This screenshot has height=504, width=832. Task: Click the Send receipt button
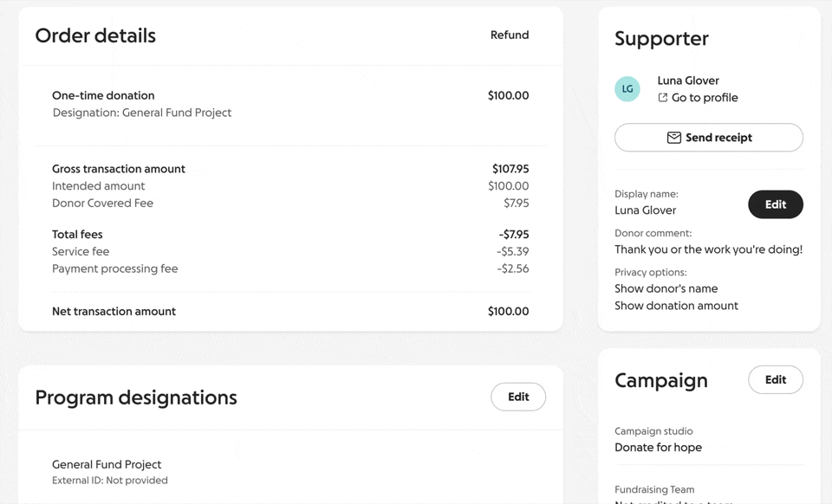click(x=709, y=138)
